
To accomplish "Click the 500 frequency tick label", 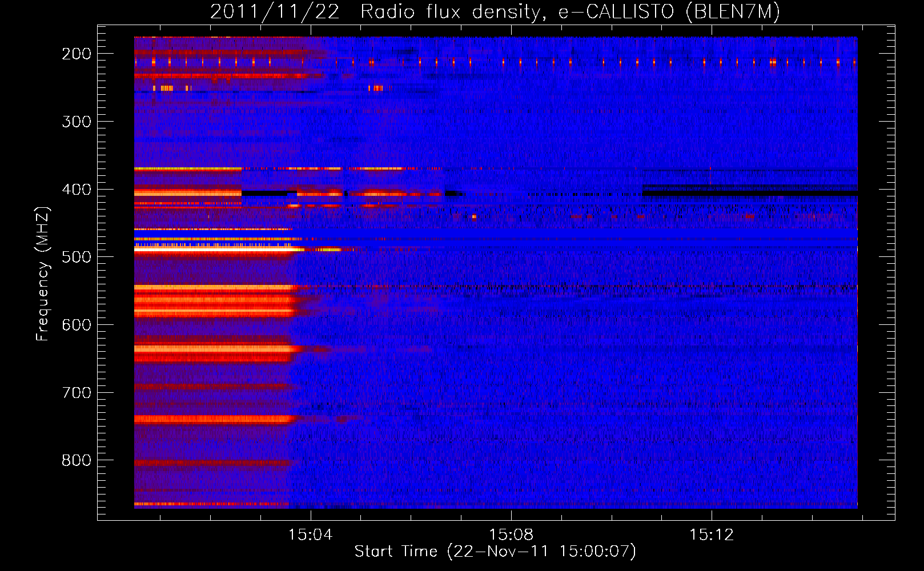I will click(77, 257).
